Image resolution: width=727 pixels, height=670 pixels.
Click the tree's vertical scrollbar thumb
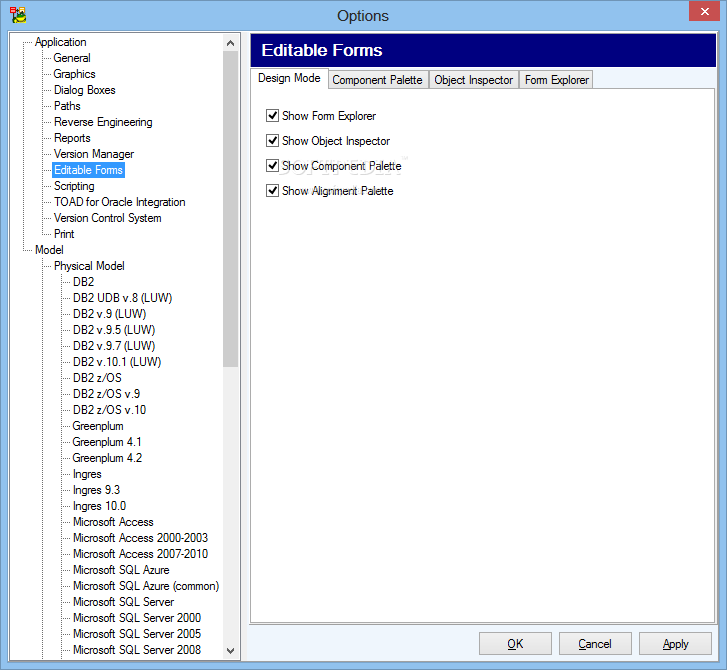230,209
